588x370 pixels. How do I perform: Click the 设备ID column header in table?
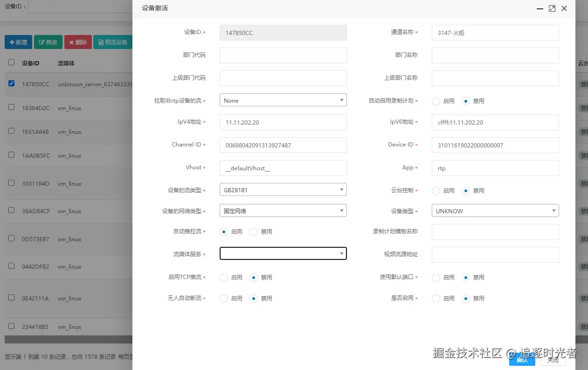(30, 63)
